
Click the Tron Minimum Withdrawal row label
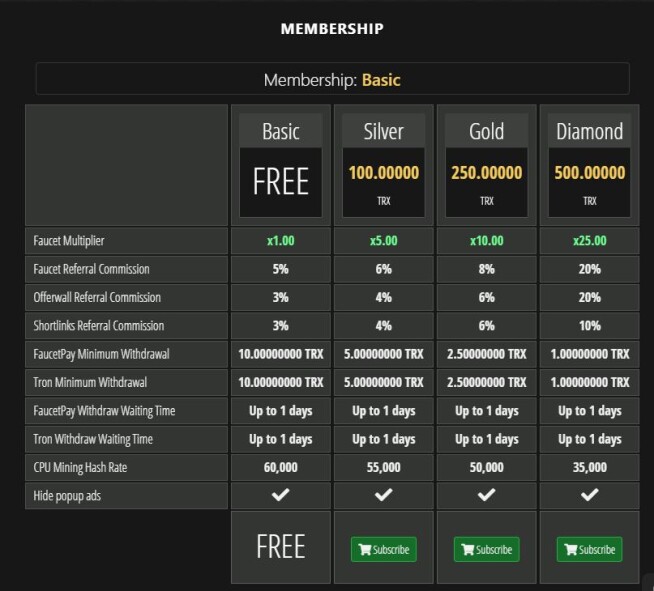coord(90,382)
